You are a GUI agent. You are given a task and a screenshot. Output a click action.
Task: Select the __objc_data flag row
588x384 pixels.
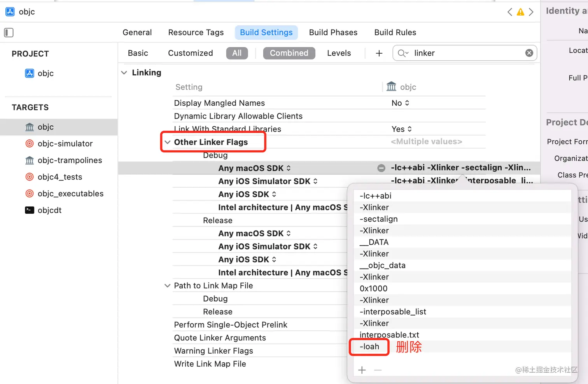tap(463, 265)
